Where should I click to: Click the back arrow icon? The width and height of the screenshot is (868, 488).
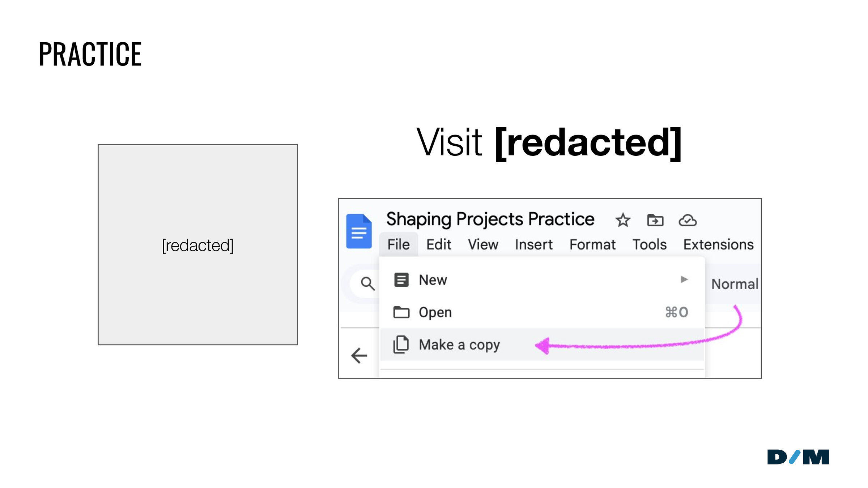(359, 355)
